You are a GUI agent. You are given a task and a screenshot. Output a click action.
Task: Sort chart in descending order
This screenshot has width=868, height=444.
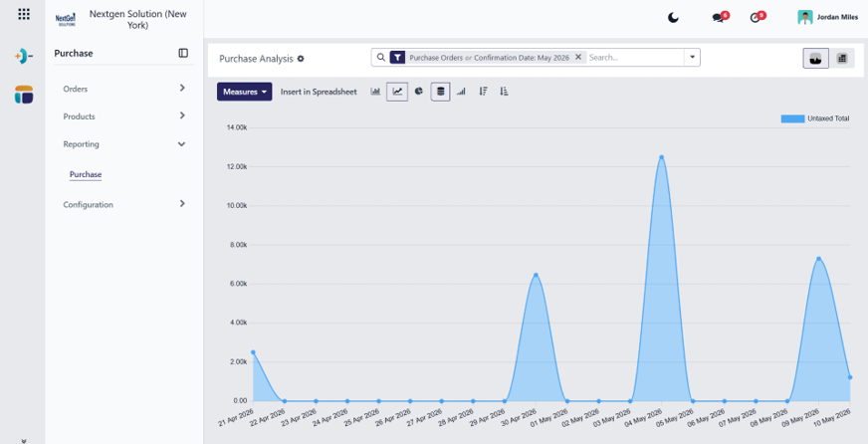(483, 92)
